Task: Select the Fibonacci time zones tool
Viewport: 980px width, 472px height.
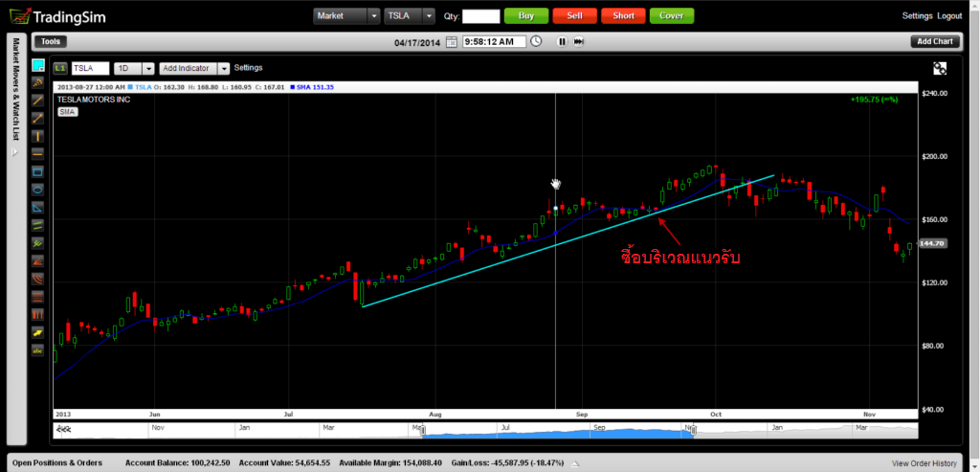Action: 38,314
